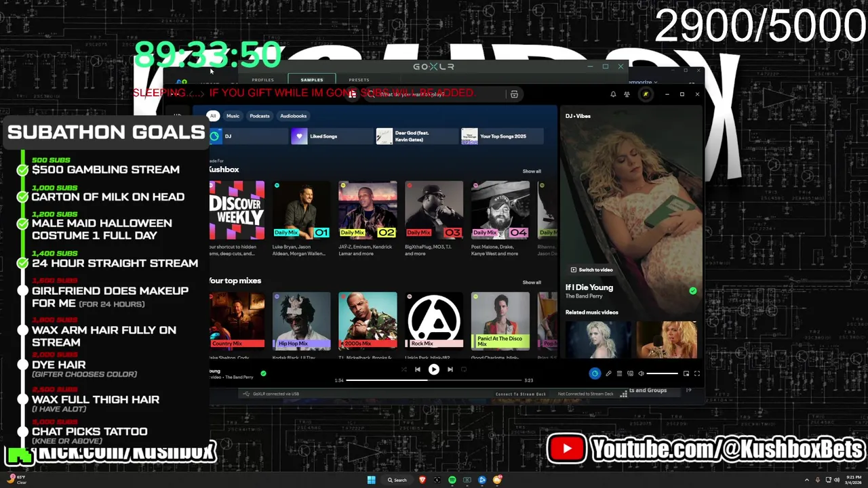The width and height of the screenshot is (868, 488).
Task: Expand hidden system tray icons chevron
Action: [x=807, y=480]
